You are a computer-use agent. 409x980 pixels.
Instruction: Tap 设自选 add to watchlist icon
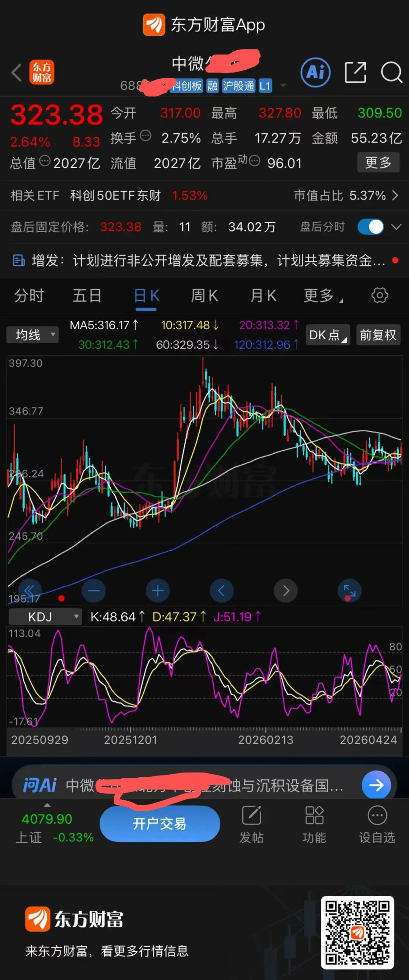pyautogui.click(x=377, y=815)
